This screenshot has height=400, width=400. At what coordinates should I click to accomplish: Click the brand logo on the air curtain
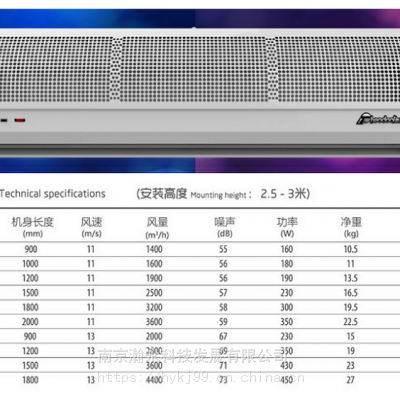[x=378, y=119]
